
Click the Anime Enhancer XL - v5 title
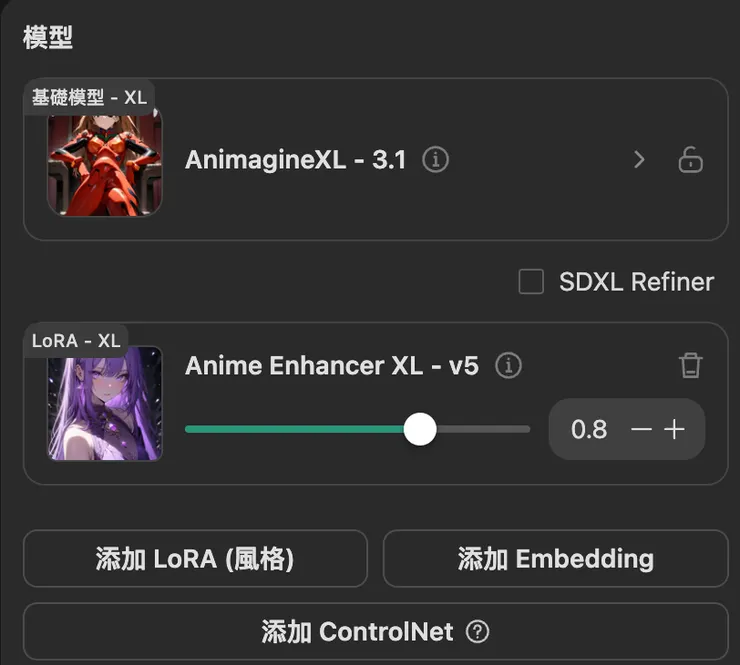(x=332, y=366)
